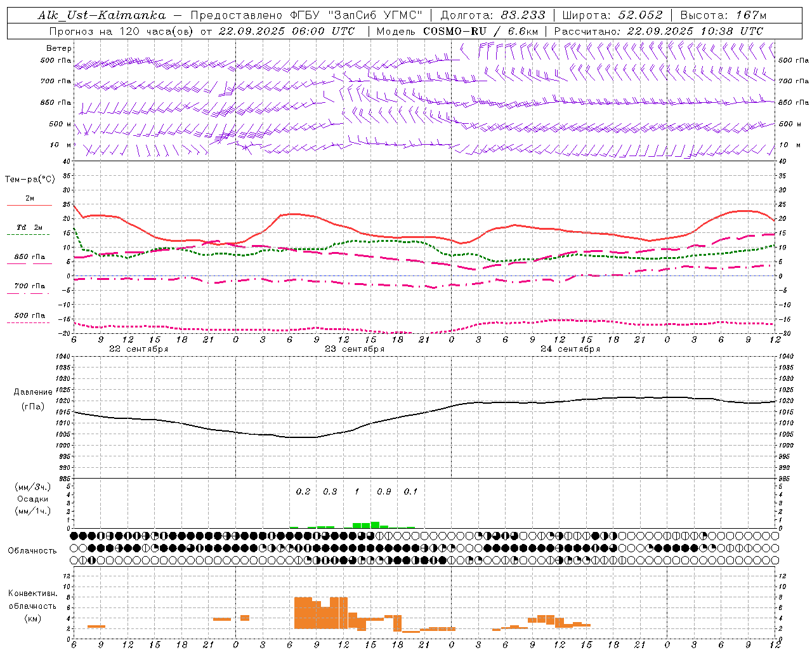Click the Осадки panel label
This screenshot has height=650, width=812.
(x=32, y=499)
